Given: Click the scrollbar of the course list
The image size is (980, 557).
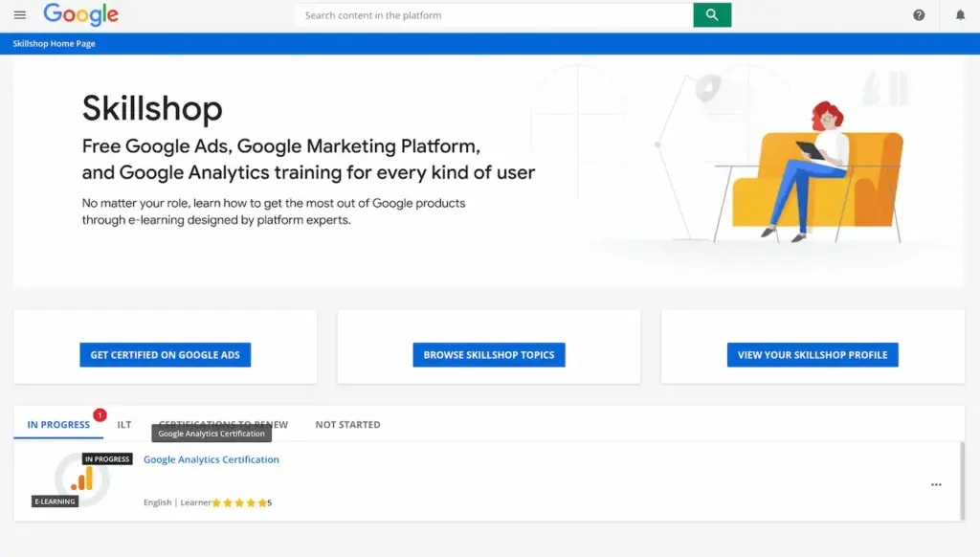Looking at the screenshot, I should pyautogui.click(x=962, y=480).
